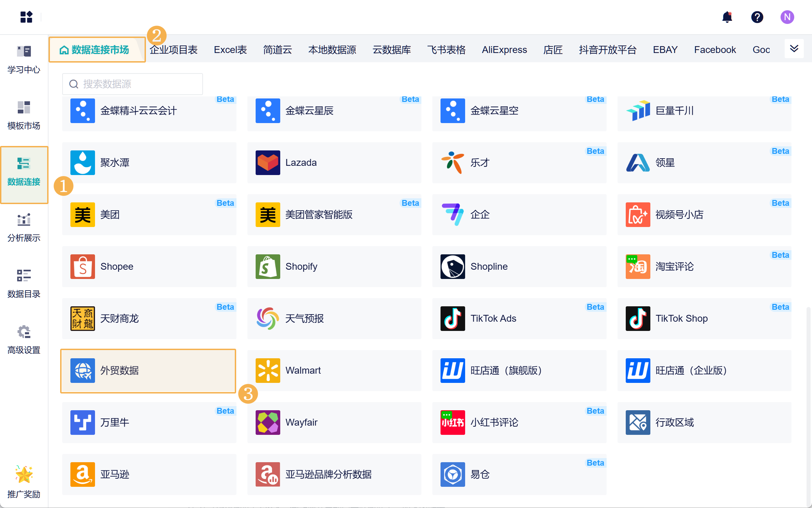
Task: Expand more tabs with the chevron
Action: 794,49
